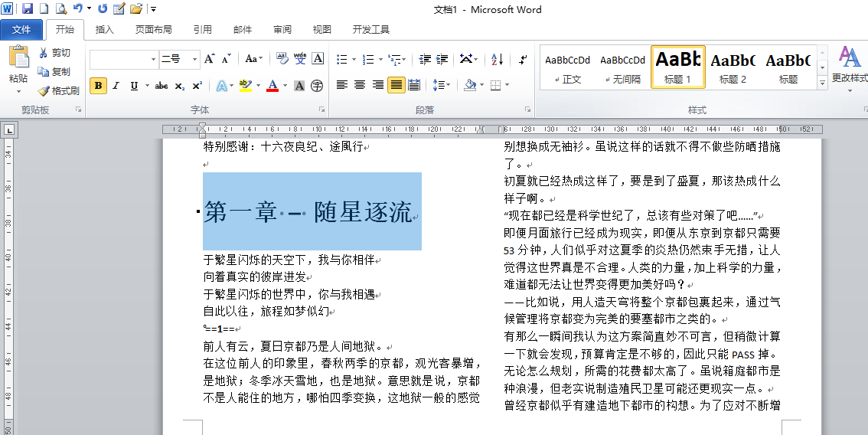Center align the paragraph
868x435 pixels.
360,85
